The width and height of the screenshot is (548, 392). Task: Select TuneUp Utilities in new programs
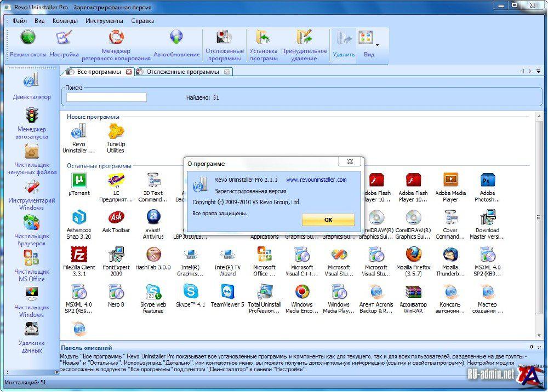(116, 131)
